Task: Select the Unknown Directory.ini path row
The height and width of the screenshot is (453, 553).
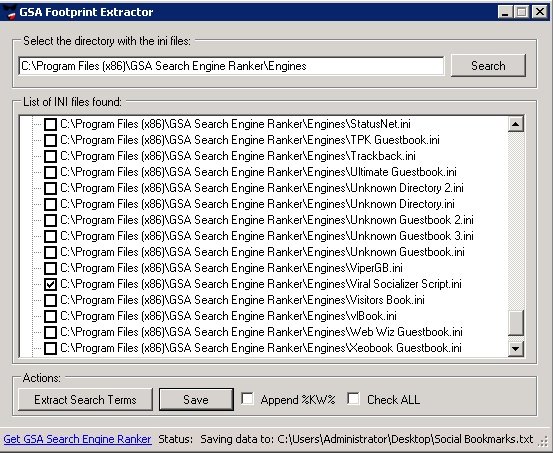Action: [257, 204]
